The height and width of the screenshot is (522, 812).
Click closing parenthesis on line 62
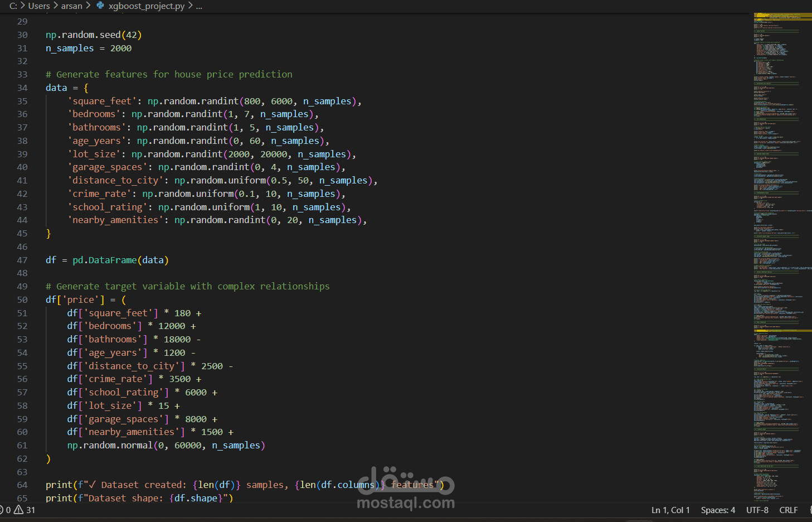coord(48,458)
